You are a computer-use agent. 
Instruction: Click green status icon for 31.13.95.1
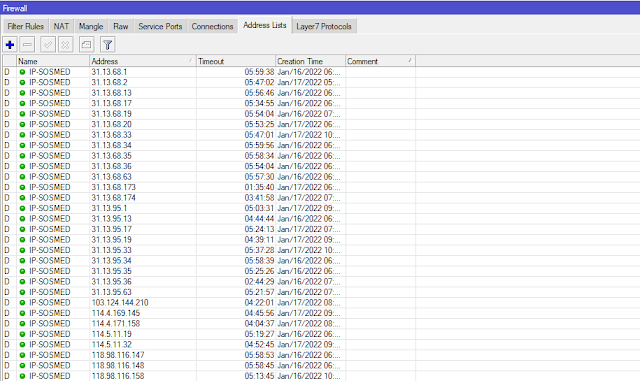[22, 208]
